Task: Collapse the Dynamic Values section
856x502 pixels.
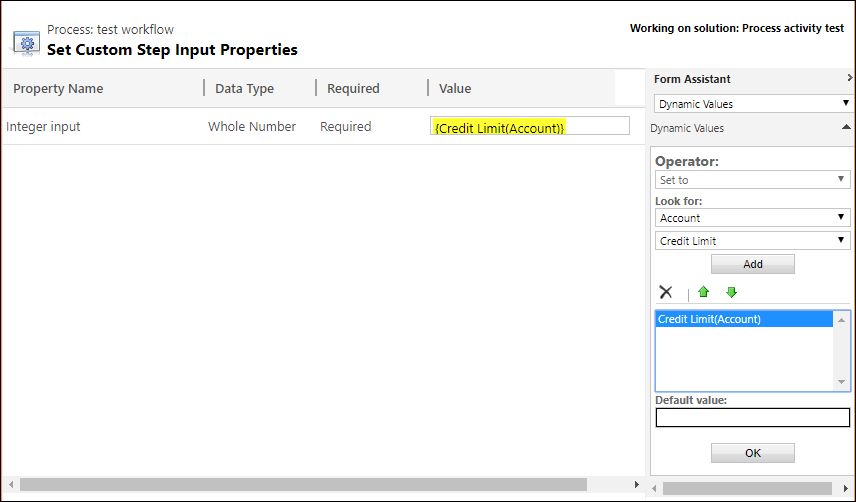Action: pyautogui.click(x=846, y=128)
